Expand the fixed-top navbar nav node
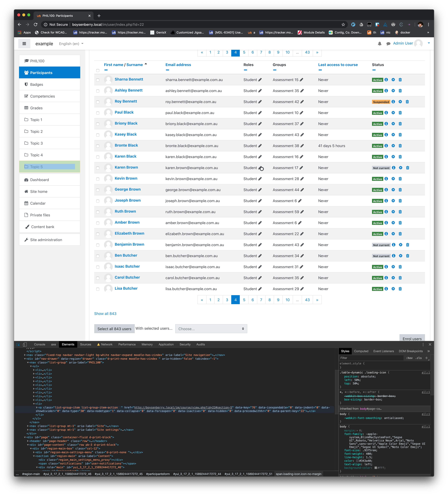The width and height of the screenshot is (448, 495). (x=25, y=355)
